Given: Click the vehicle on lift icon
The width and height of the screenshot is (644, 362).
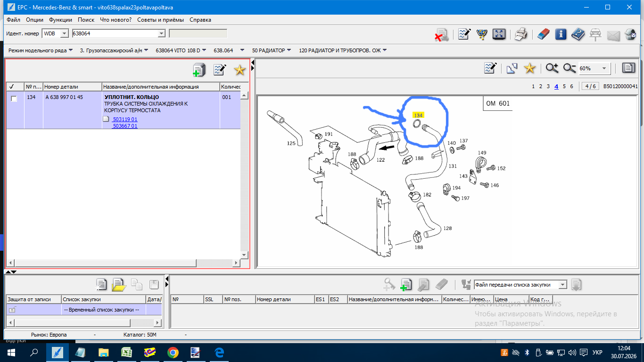Looking at the screenshot, I should [595, 34].
